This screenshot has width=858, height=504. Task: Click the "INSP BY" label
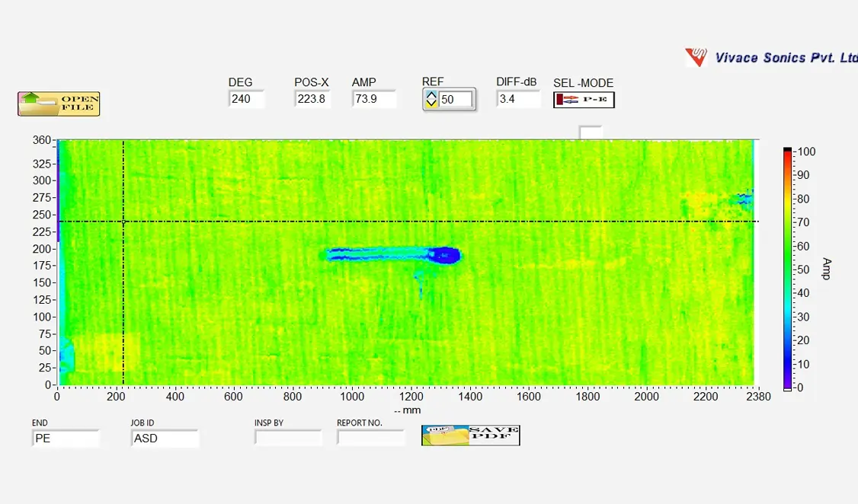pos(269,423)
